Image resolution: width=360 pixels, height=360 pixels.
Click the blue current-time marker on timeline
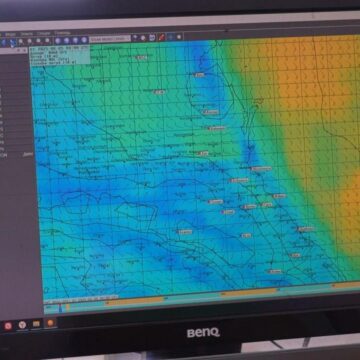coord(60,308)
